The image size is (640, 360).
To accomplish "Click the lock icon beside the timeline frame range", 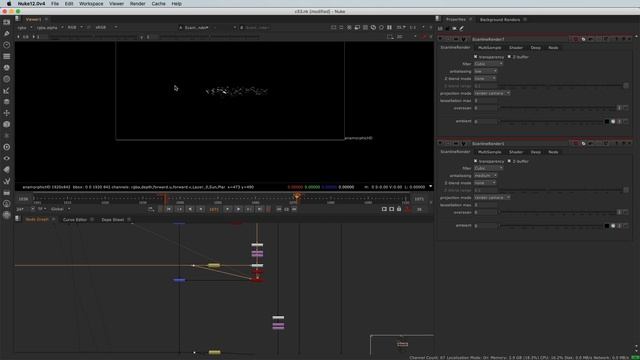I will tap(399, 209).
